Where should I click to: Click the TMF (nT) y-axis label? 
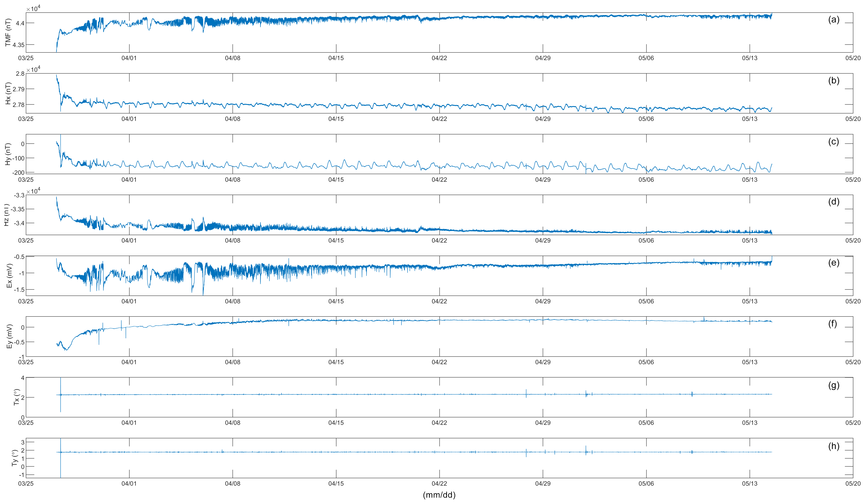[x=8, y=33]
